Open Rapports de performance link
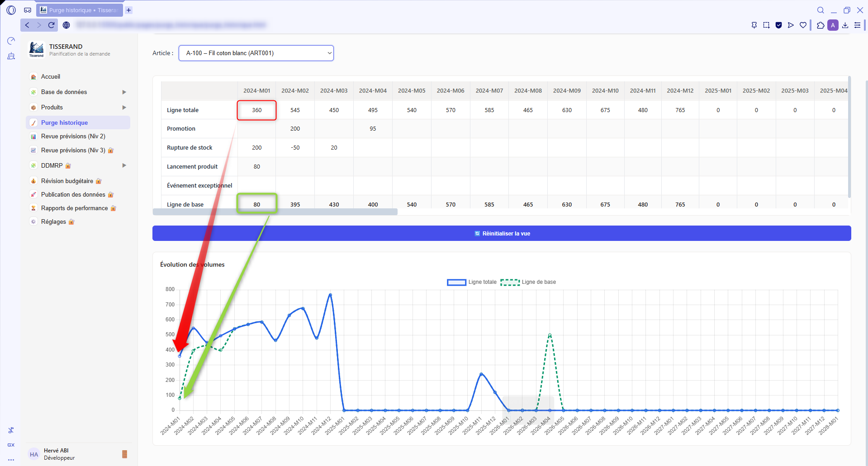868x466 pixels. 74,208
